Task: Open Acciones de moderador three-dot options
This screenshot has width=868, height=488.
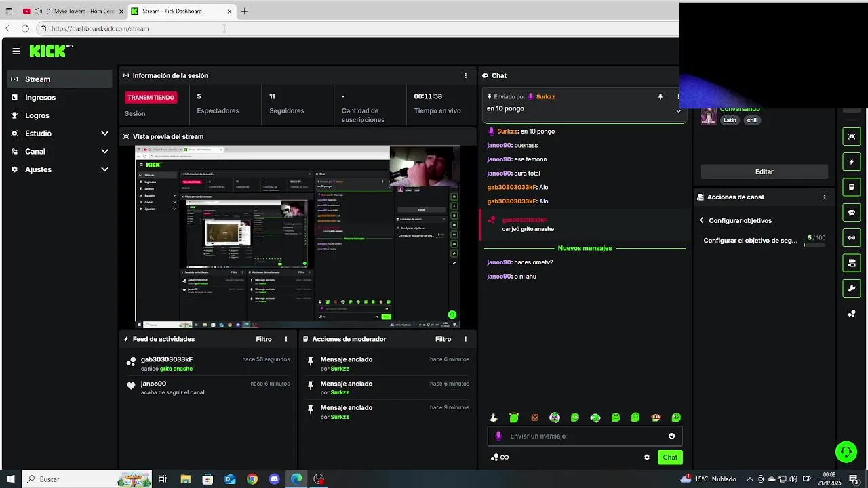Action: pyautogui.click(x=465, y=339)
